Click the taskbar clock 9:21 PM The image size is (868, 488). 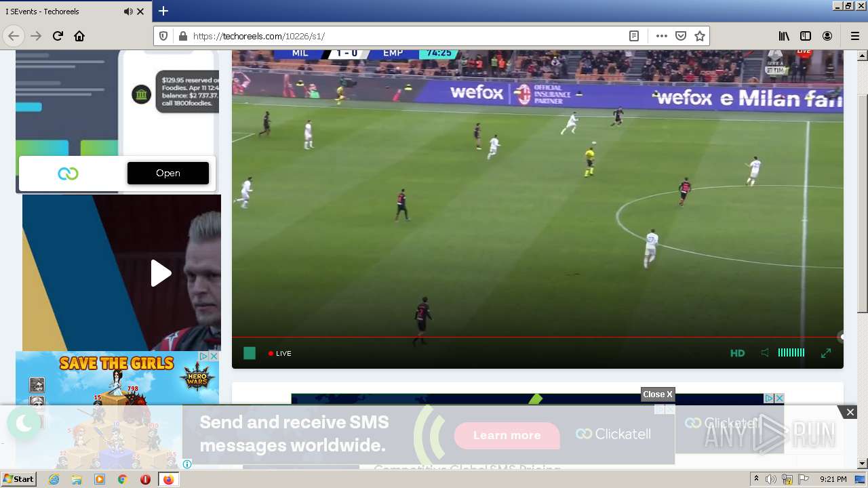coord(833,479)
